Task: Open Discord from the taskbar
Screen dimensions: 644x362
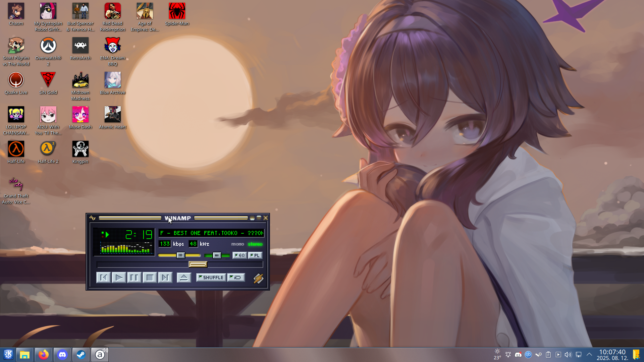Action: [62, 355]
